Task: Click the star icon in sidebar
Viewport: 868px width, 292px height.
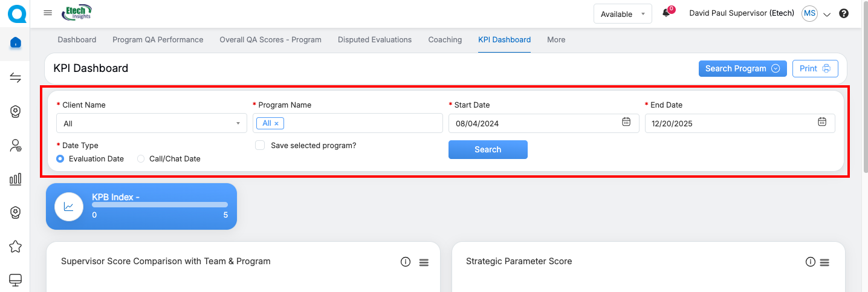Action: point(16,246)
